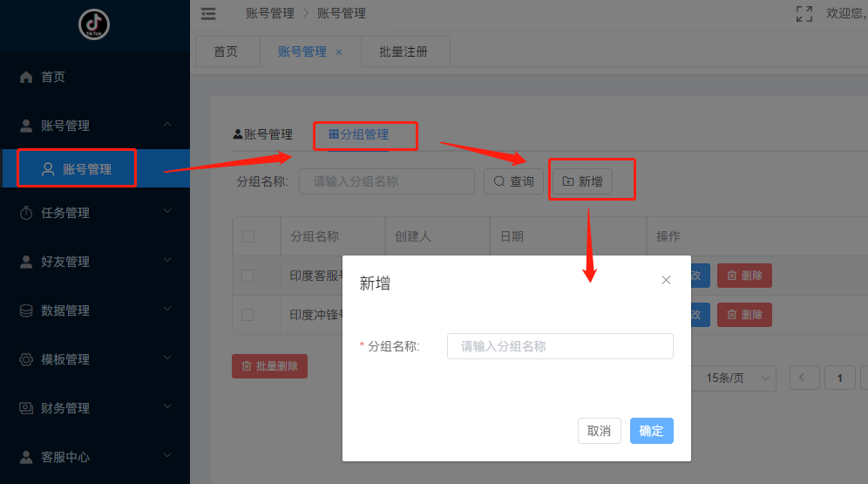Image resolution: width=868 pixels, height=484 pixels.
Task: Click 确定 to confirm in dialog
Action: pos(651,431)
